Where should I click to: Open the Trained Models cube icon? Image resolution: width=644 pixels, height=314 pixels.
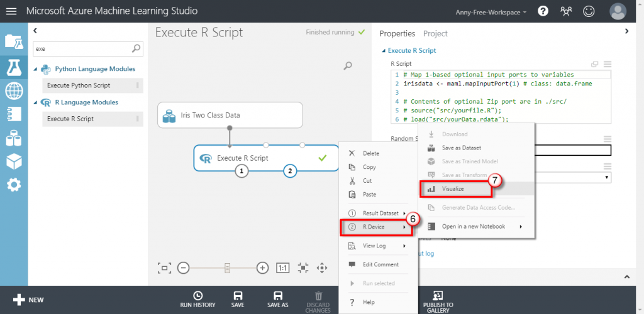pos(14,161)
